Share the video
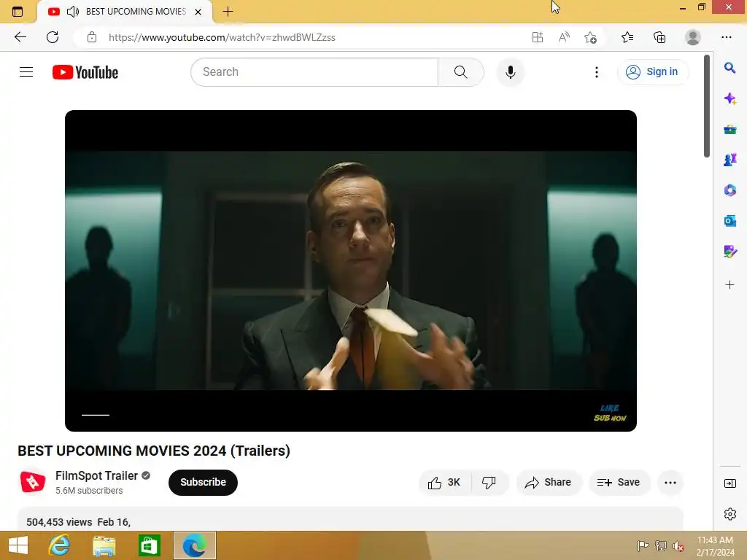The width and height of the screenshot is (747, 560). 549,483
